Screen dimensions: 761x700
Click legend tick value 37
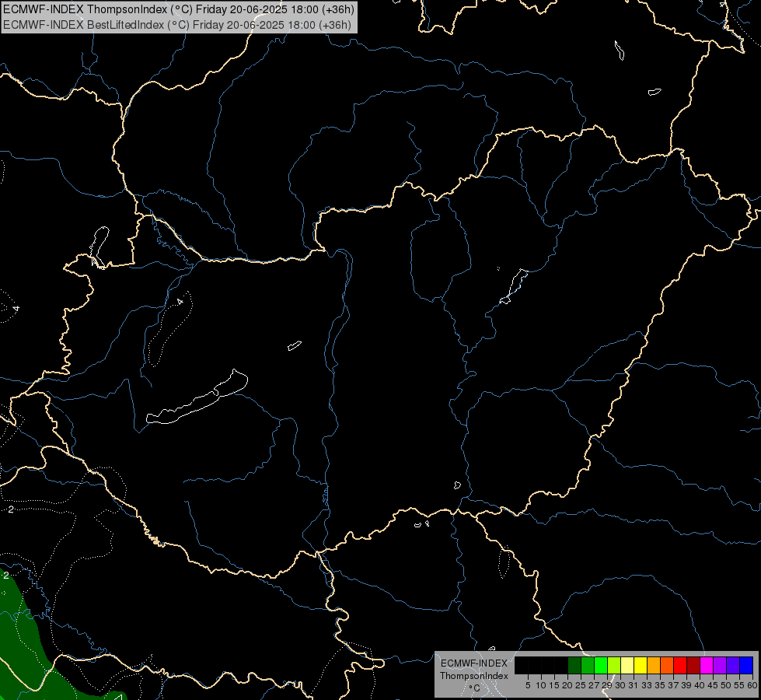click(673, 685)
